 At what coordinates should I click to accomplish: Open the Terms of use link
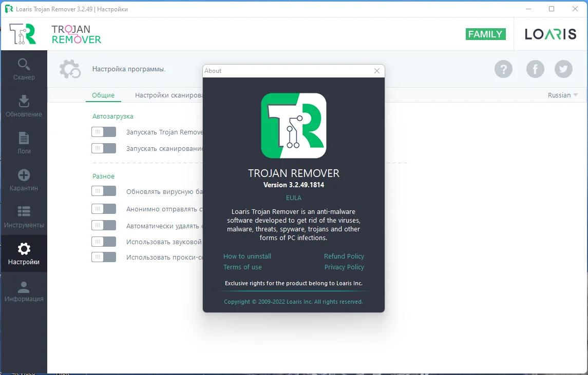click(x=242, y=267)
